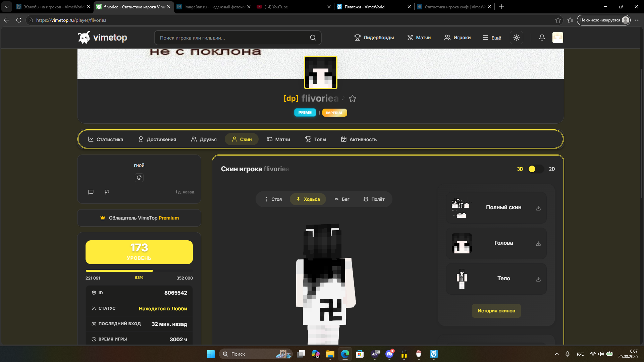Click the История скинов button
The image size is (644, 362).
[496, 311]
